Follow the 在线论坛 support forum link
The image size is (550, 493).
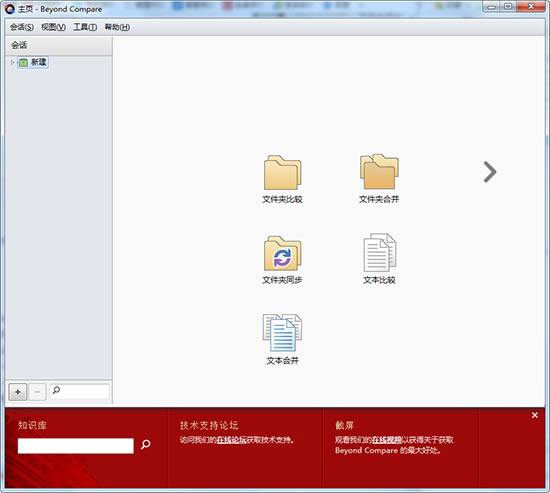pos(231,440)
